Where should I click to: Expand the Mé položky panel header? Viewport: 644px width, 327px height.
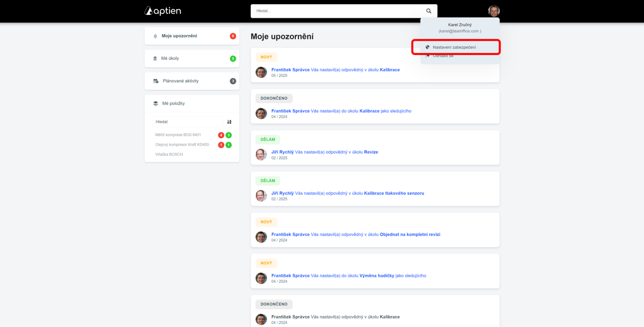click(173, 104)
